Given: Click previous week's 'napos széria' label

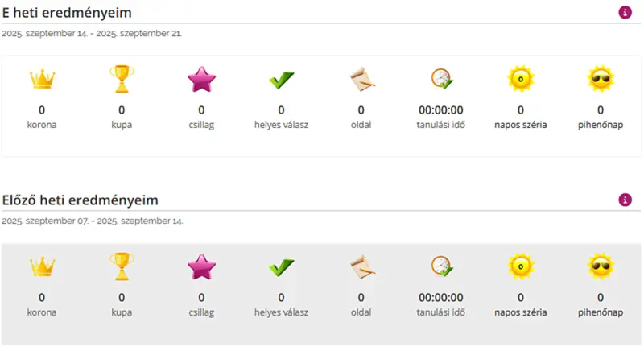Looking at the screenshot, I should pos(521,312).
